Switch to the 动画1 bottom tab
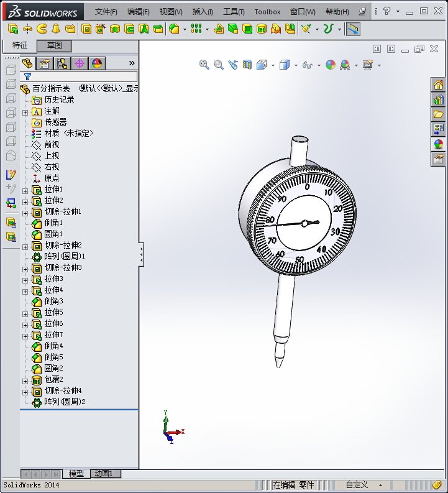The image size is (448, 493). [105, 474]
